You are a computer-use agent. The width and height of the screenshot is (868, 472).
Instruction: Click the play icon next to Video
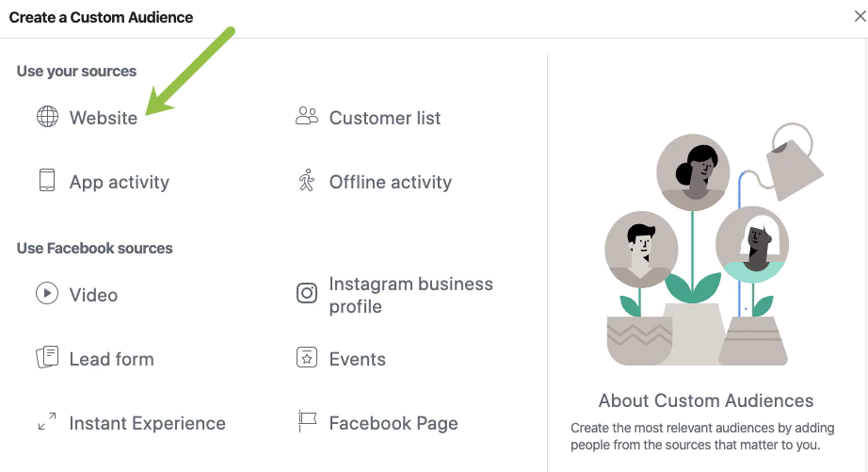47,294
